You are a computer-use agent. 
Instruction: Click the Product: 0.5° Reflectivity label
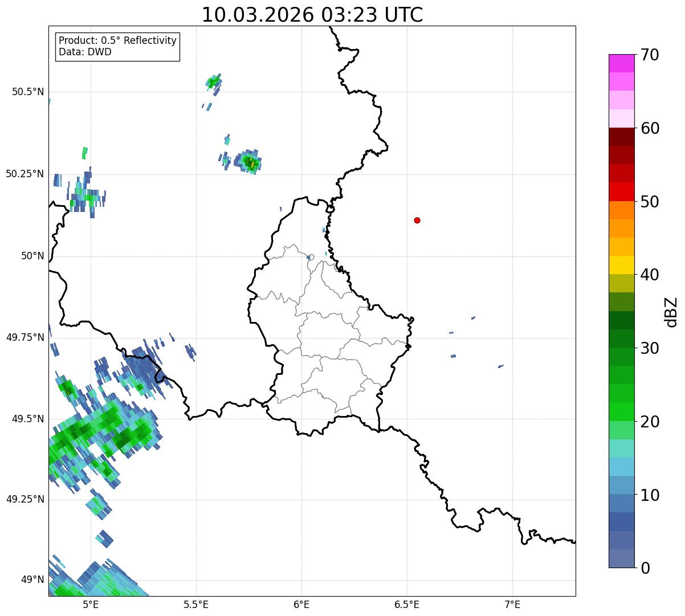pyautogui.click(x=117, y=41)
